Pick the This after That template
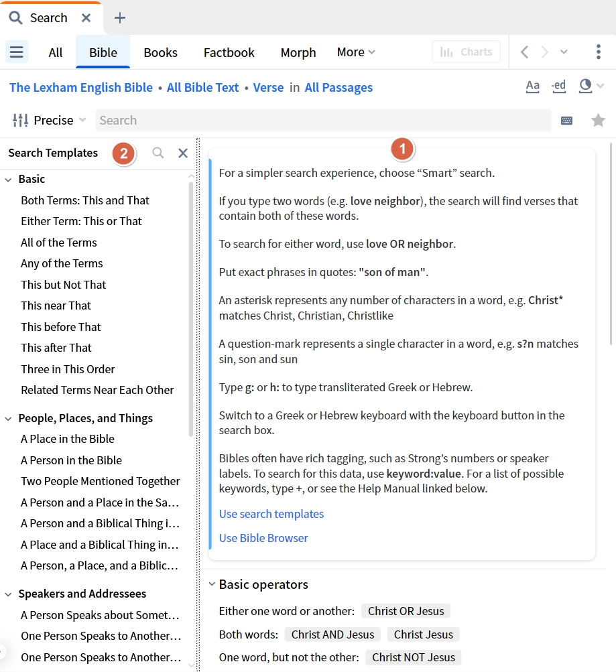616x672 pixels. (x=56, y=348)
